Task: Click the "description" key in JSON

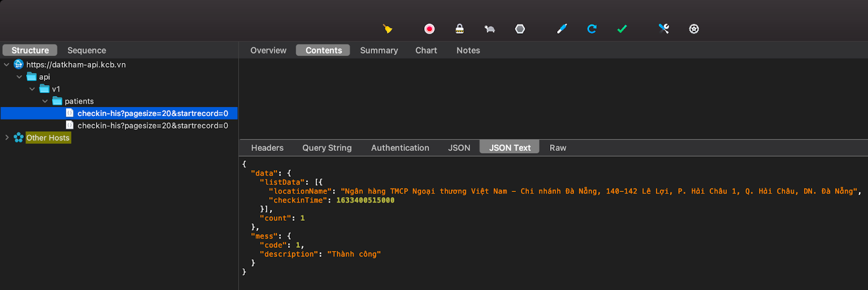Action: coord(289,254)
